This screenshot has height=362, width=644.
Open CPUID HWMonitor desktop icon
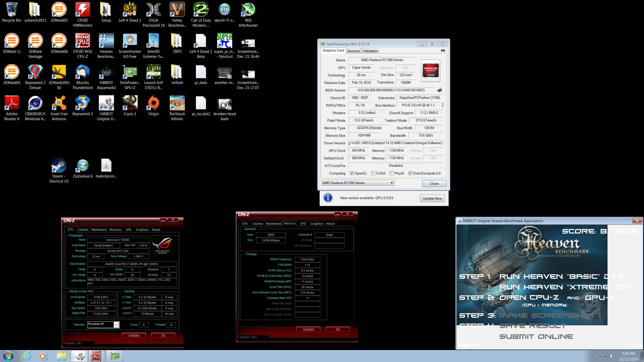[x=83, y=15]
